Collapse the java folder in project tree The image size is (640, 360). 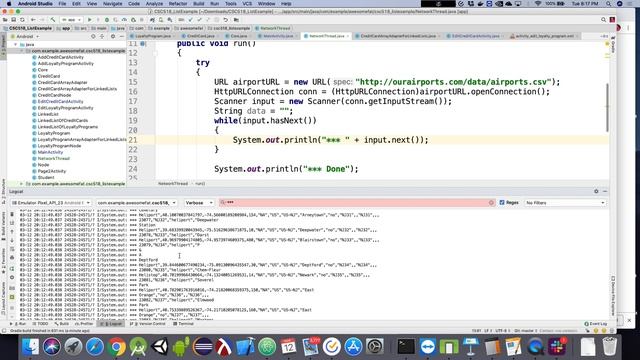click(16, 44)
